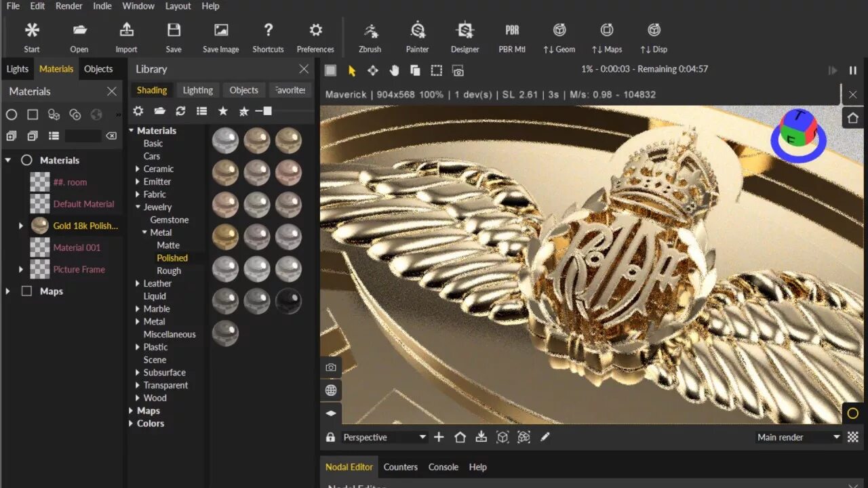The width and height of the screenshot is (868, 488).
Task: Toggle the yellow circle button at viewport corner
Action: (x=853, y=413)
